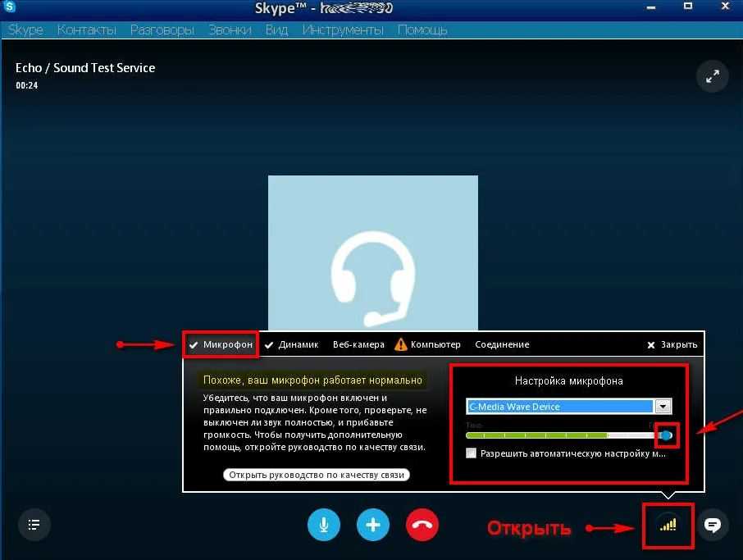Click the microphone volume slider handle
The height and width of the screenshot is (560, 743).
pos(667,435)
